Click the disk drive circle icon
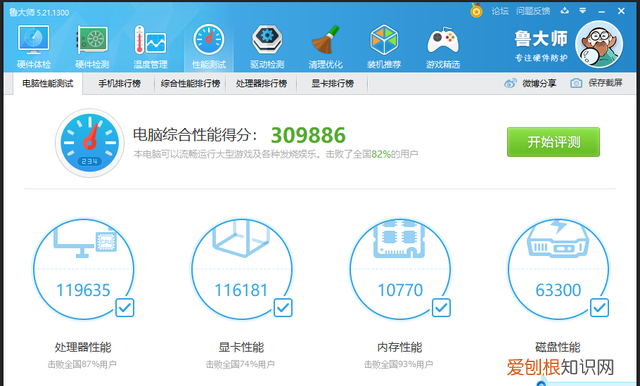Image resolution: width=640 pixels, height=386 pixels. [558, 269]
